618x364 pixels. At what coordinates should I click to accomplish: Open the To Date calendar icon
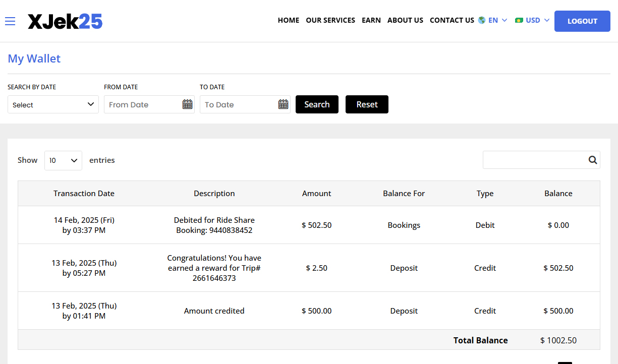pos(283,104)
